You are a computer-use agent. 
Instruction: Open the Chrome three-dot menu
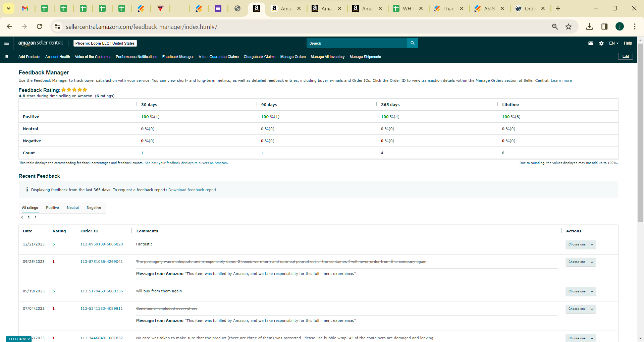click(x=635, y=26)
